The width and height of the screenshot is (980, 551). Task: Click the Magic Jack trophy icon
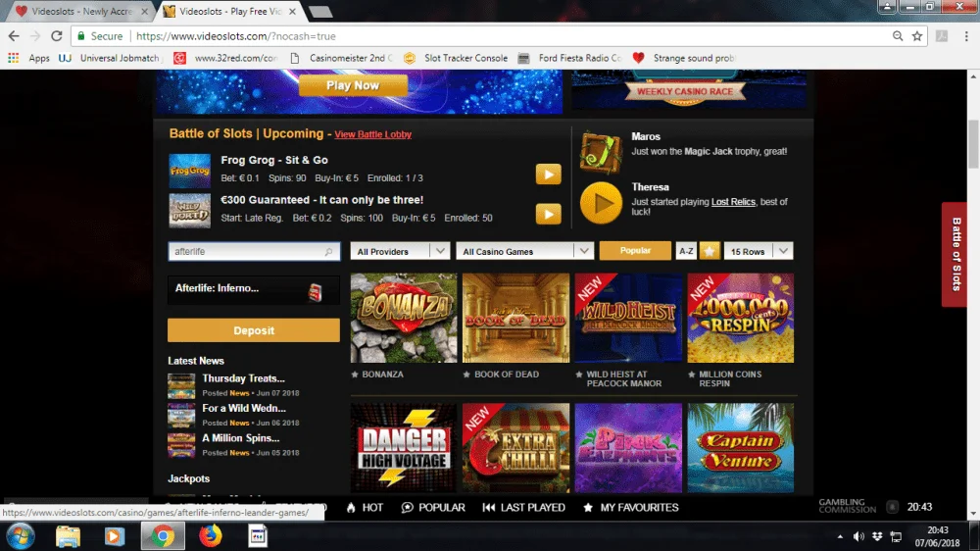pos(601,152)
